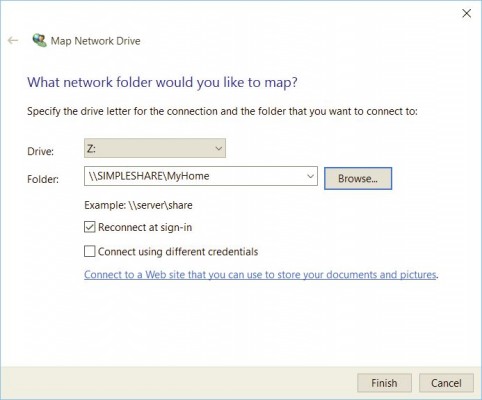The height and width of the screenshot is (400, 482).
Task: Confirm mapping with the Finish button
Action: [384, 383]
